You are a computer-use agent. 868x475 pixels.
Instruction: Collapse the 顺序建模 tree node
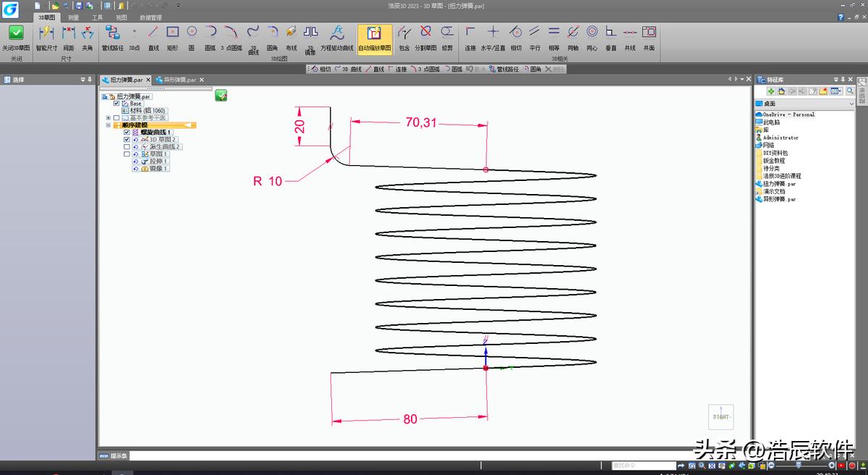(x=108, y=125)
